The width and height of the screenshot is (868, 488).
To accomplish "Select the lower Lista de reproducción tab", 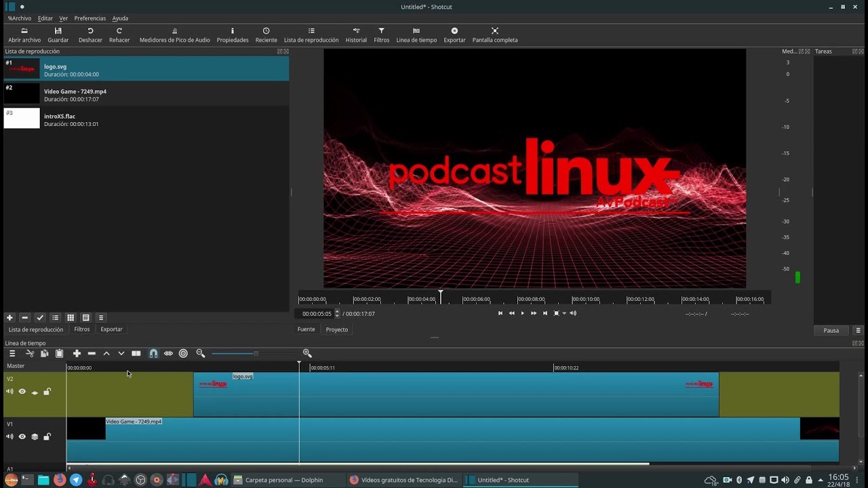I will tap(36, 329).
